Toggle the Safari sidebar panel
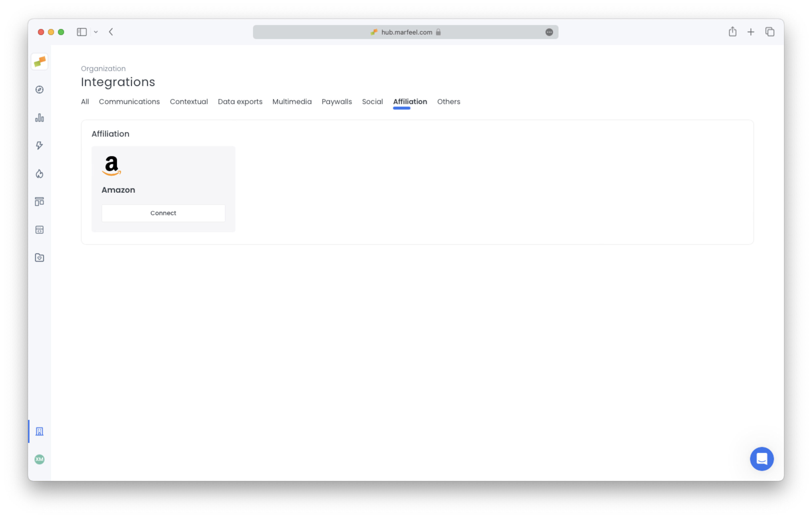The width and height of the screenshot is (812, 518). click(x=81, y=32)
